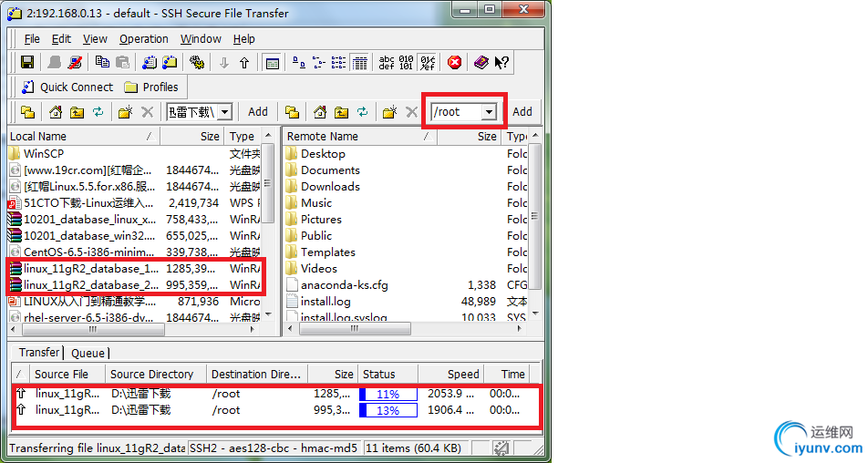Sort local files by Local Name header
This screenshot has width=868, height=463.
[x=84, y=137]
